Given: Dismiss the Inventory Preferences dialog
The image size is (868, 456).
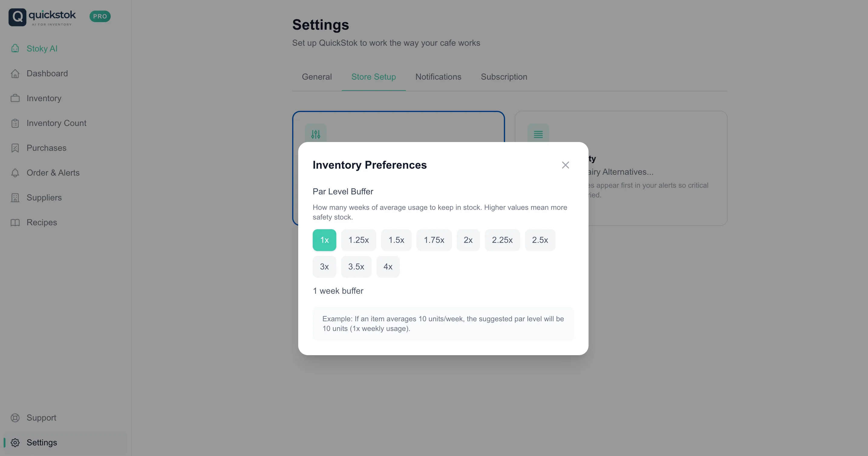Looking at the screenshot, I should click(566, 165).
